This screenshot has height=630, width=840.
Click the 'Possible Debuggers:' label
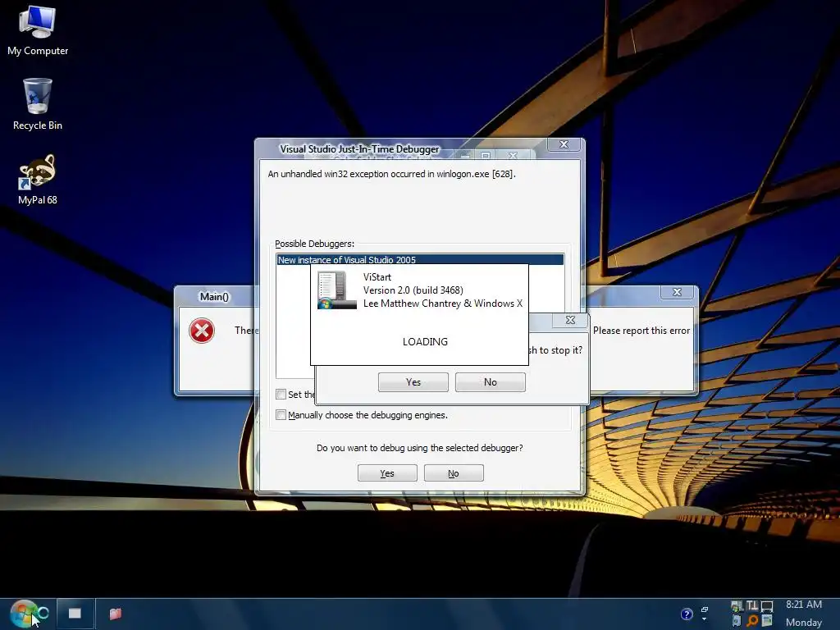(x=314, y=244)
